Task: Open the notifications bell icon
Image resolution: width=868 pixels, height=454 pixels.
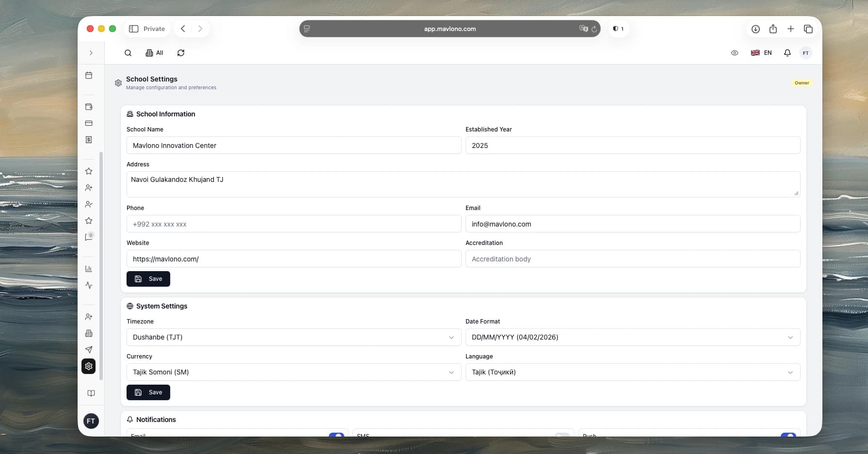Action: coord(787,52)
